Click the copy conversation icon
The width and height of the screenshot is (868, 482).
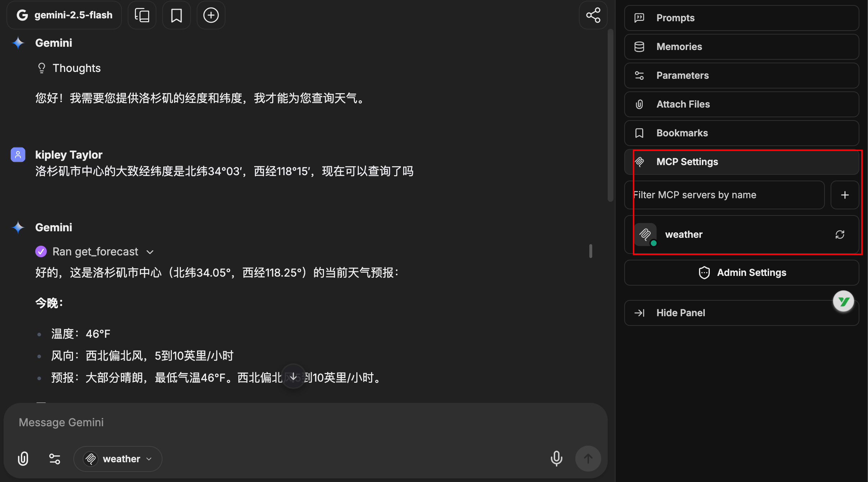point(142,15)
